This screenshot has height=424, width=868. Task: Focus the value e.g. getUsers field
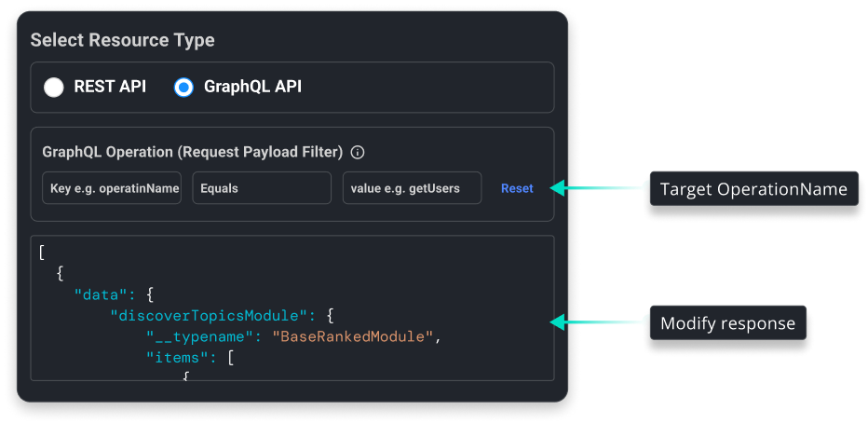tap(412, 188)
